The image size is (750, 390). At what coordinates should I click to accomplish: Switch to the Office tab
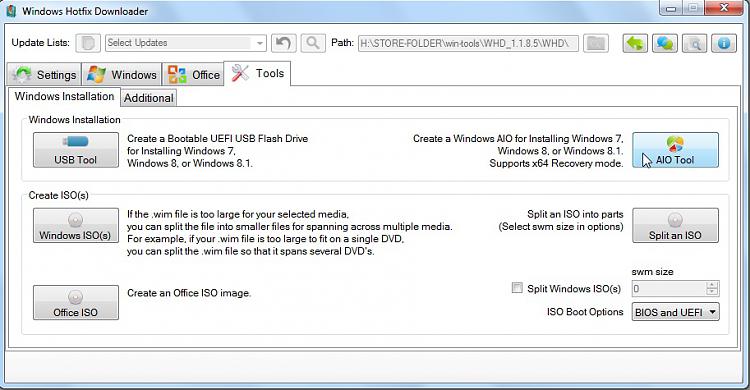pos(193,75)
